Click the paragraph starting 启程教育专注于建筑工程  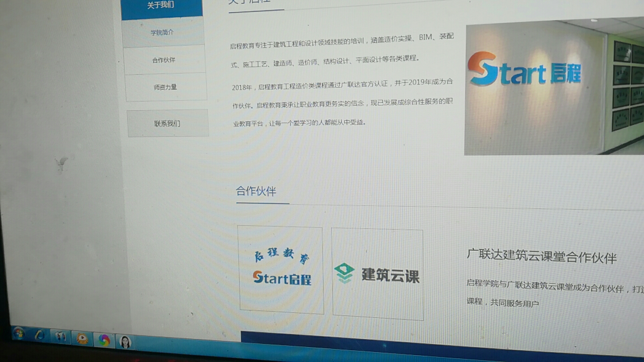(341, 41)
